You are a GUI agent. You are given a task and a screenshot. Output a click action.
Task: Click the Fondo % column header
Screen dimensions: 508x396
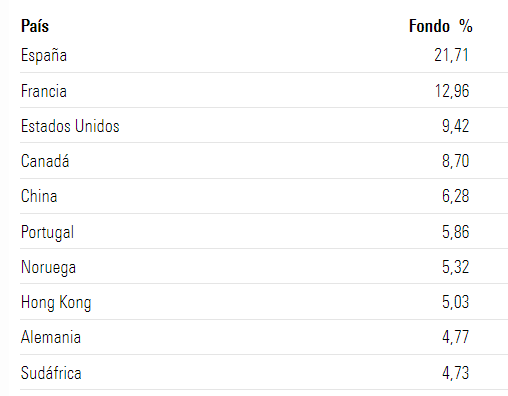point(441,26)
